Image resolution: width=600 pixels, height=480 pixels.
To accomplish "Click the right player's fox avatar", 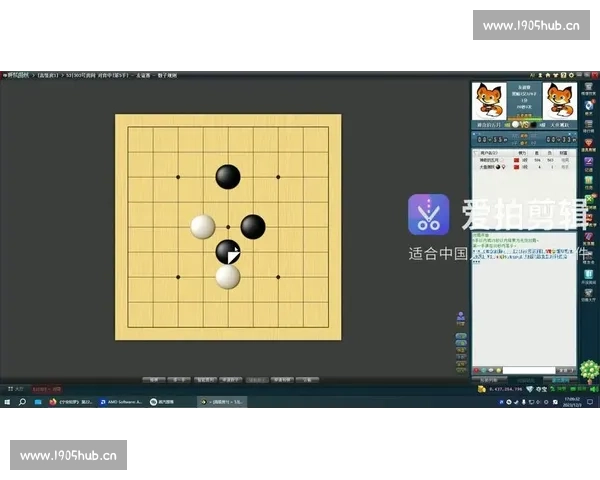I will pyautogui.click(x=560, y=101).
